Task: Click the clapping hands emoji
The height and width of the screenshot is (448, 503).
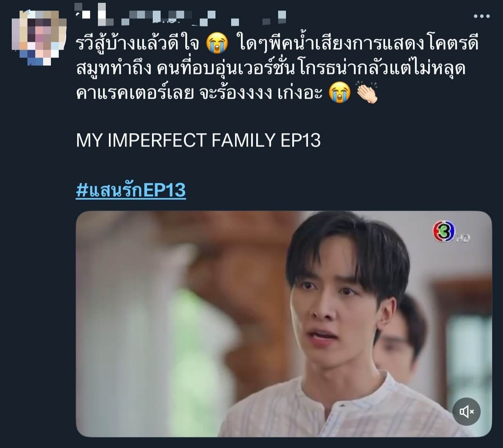Action: 367,93
